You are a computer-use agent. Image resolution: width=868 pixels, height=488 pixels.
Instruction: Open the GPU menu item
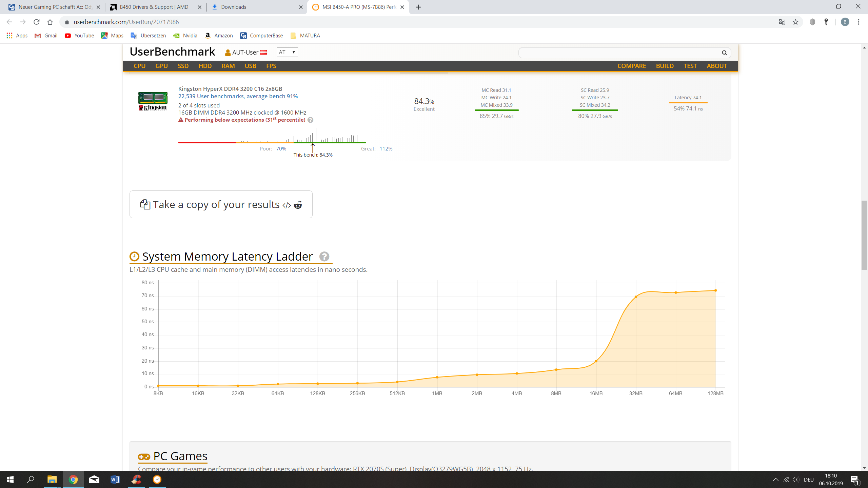point(161,66)
